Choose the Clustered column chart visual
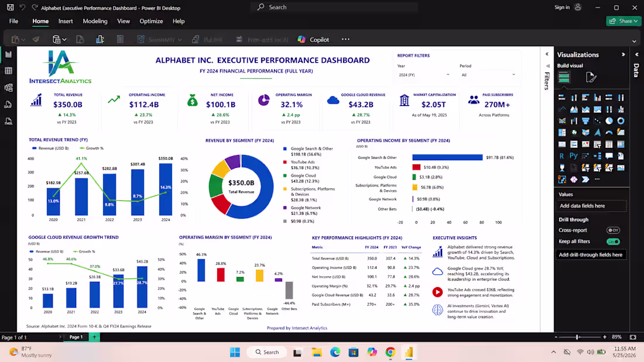 tap(597, 98)
